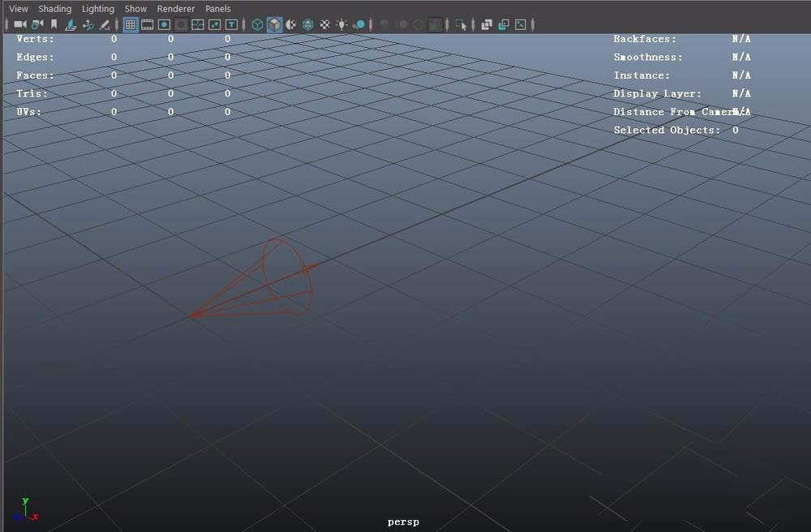Click the 'Verts:' heads-up label

[x=35, y=39]
